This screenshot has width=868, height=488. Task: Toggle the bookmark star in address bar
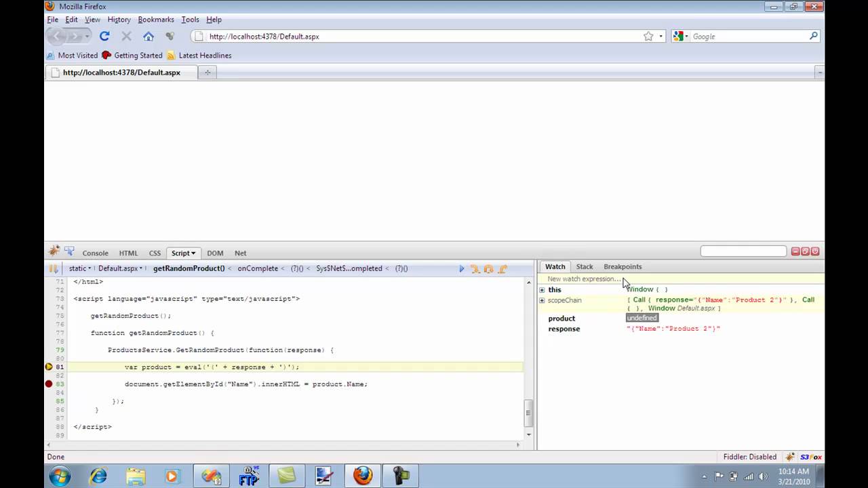point(648,36)
